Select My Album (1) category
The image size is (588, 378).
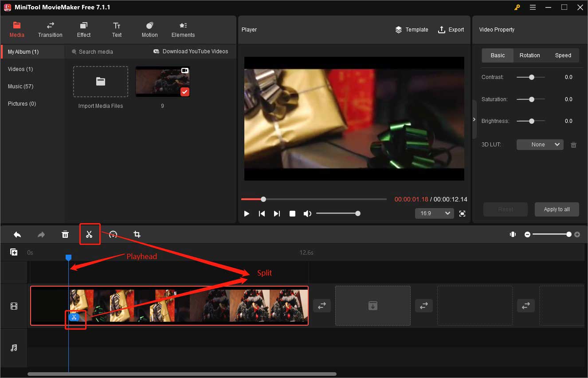(32, 52)
